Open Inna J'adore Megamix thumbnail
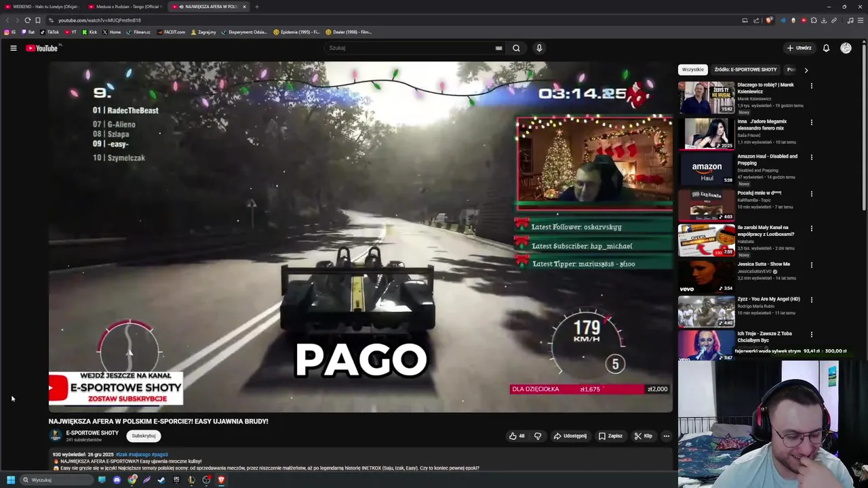Image resolution: width=868 pixels, height=488 pixels. (706, 134)
